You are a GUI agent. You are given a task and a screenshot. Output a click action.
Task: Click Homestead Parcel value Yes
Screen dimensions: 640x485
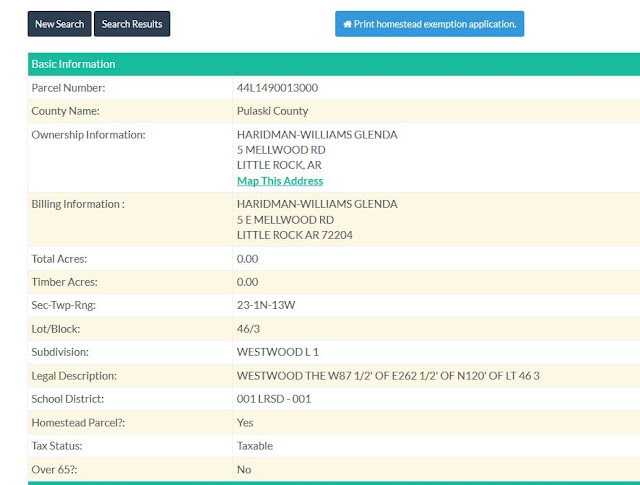pos(245,423)
